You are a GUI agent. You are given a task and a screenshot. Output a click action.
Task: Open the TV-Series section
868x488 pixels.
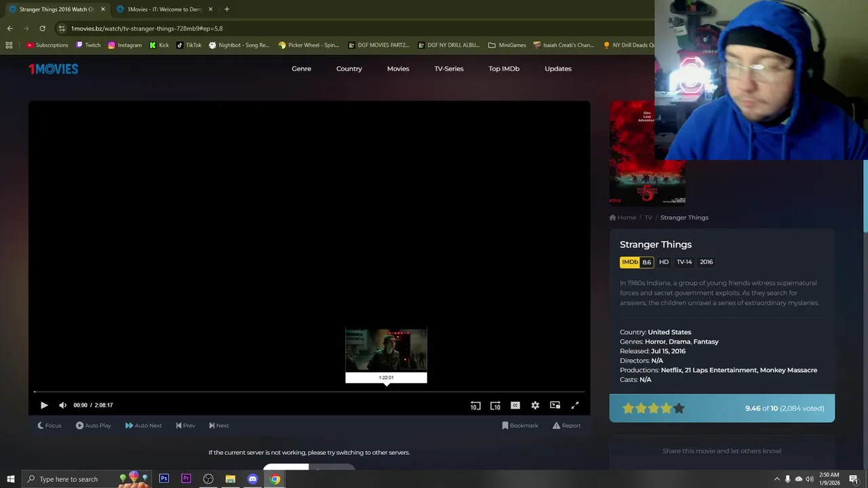pos(449,68)
